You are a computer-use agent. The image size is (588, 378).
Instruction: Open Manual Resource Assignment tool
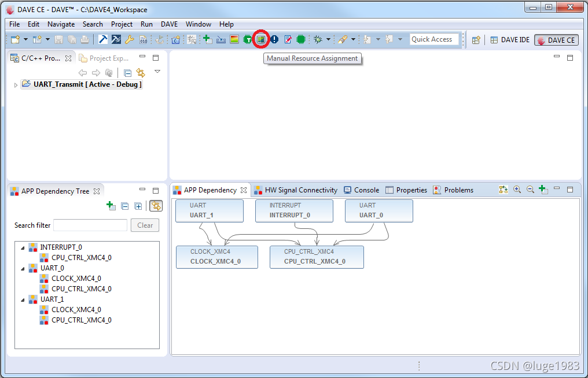tap(261, 39)
